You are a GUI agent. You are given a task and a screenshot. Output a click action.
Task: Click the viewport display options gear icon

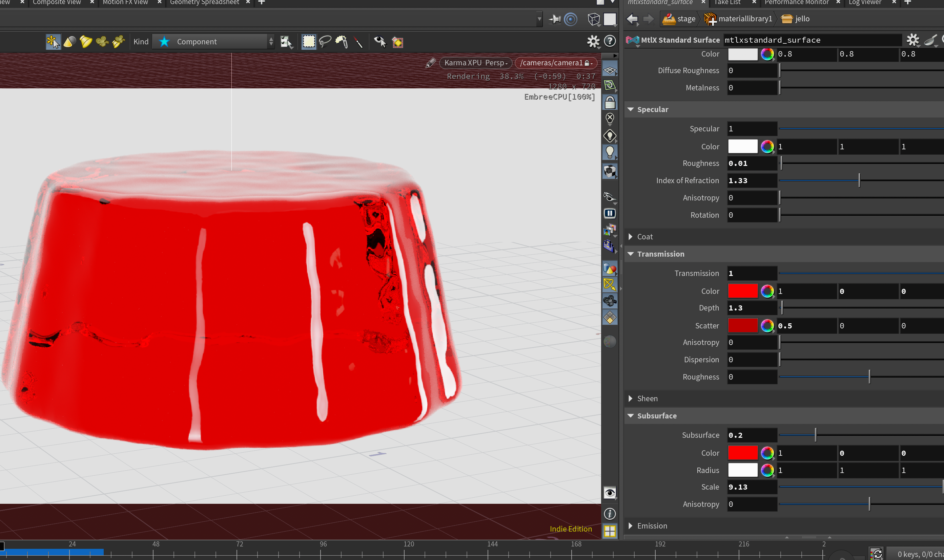pos(593,41)
